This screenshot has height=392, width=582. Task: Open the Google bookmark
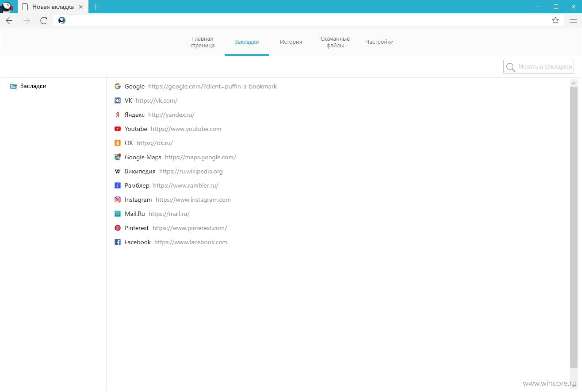click(x=134, y=86)
